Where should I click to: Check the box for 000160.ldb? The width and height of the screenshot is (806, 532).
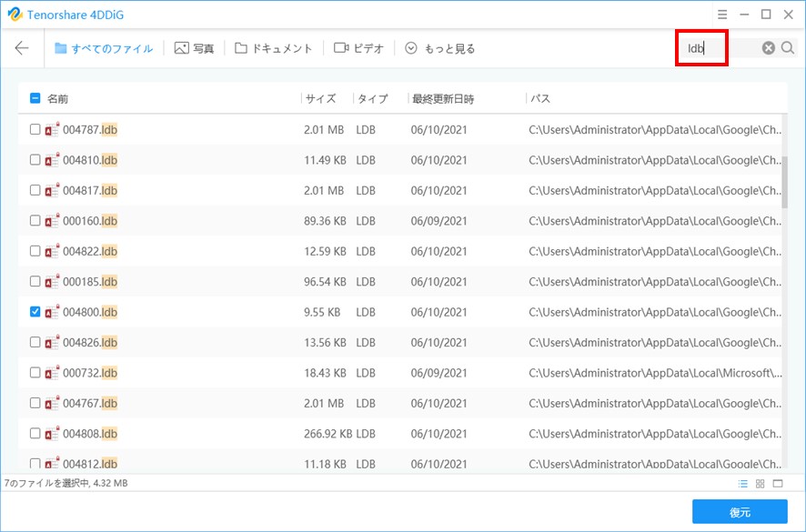coord(35,220)
